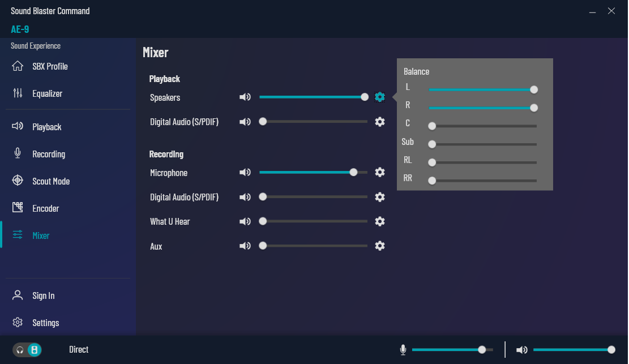This screenshot has height=364, width=629.
Task: Select the Scout Mode crosshair icon
Action: [x=18, y=181]
